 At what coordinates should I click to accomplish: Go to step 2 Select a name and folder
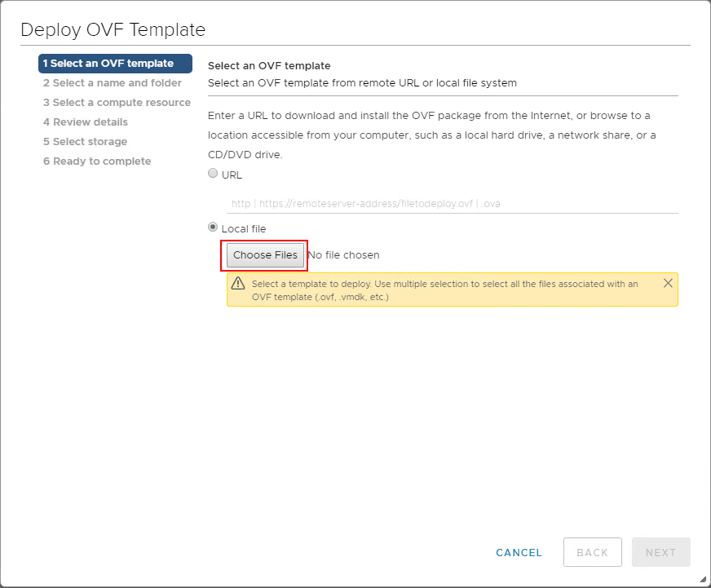(113, 83)
